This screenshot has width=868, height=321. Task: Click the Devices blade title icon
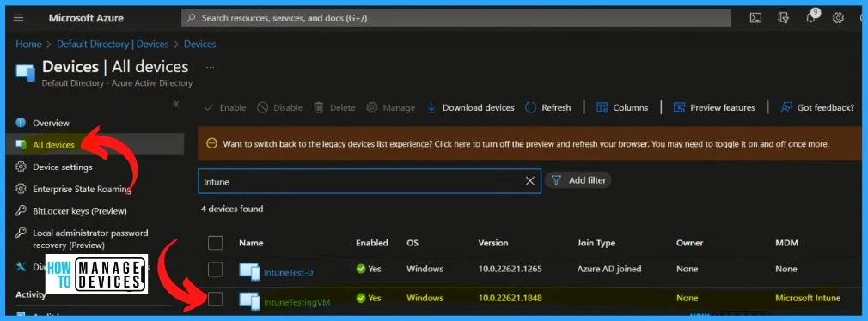coord(26,72)
